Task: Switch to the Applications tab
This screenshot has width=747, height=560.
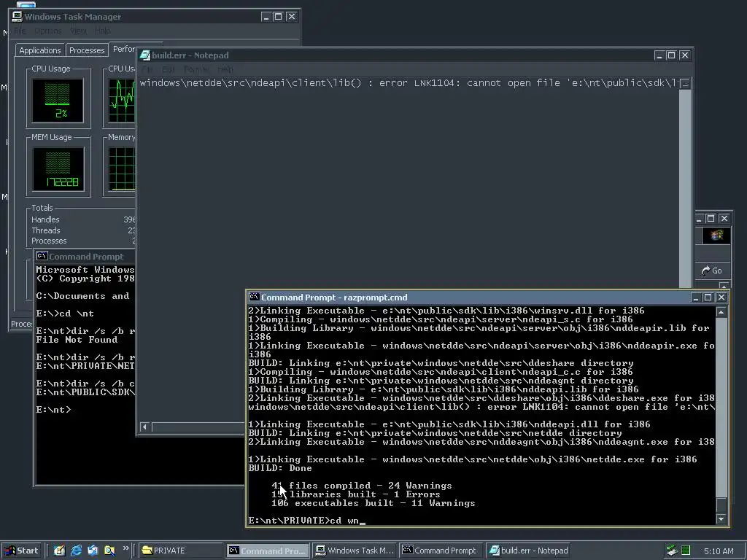Action: coord(40,50)
